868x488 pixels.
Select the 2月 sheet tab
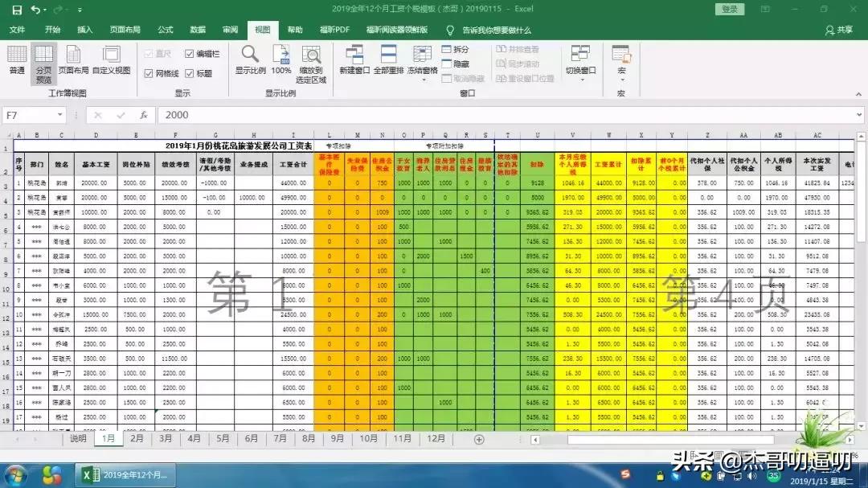click(x=136, y=440)
